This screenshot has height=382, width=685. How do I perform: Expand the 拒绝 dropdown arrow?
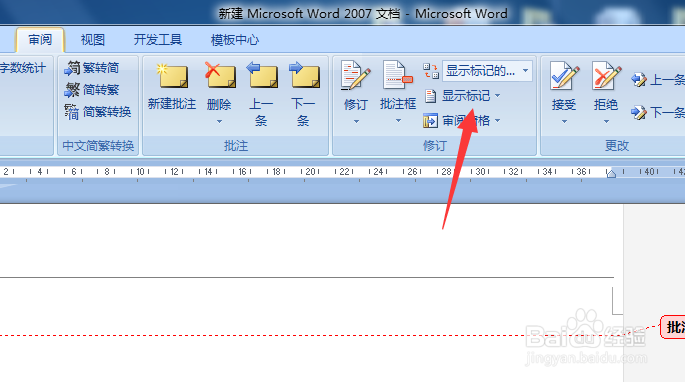606,122
